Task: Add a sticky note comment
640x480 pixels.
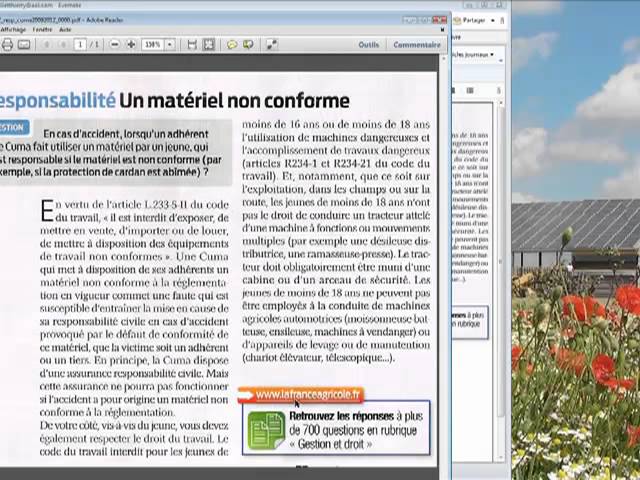Action: (x=232, y=44)
